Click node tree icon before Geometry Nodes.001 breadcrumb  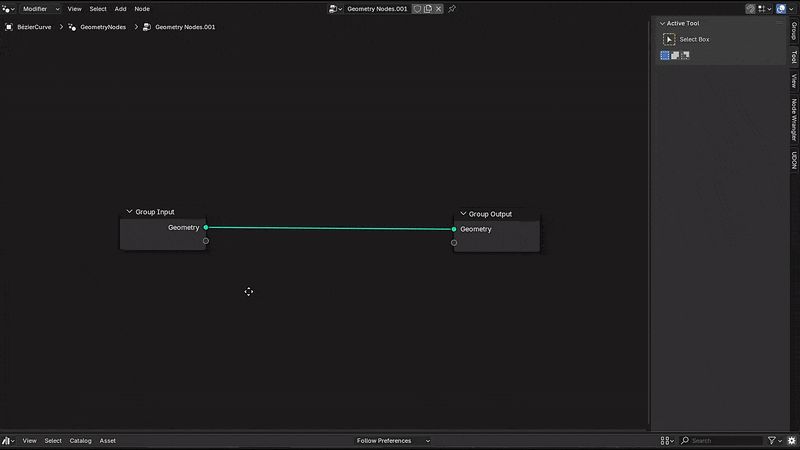coord(147,27)
